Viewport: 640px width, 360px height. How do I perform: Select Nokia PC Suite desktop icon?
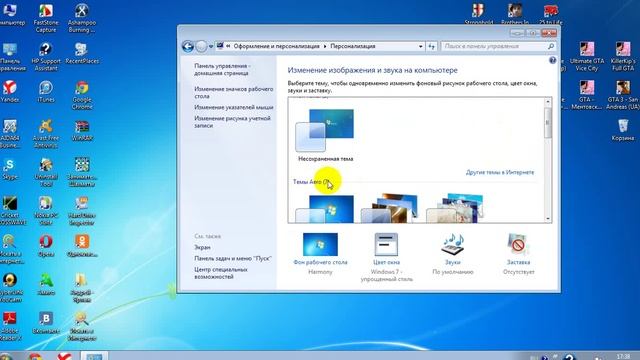click(x=46, y=211)
